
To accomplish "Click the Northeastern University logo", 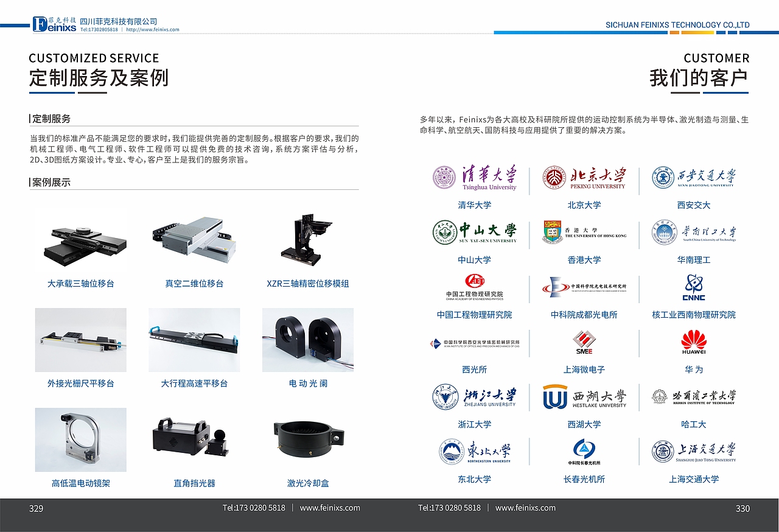I will 475,452.
